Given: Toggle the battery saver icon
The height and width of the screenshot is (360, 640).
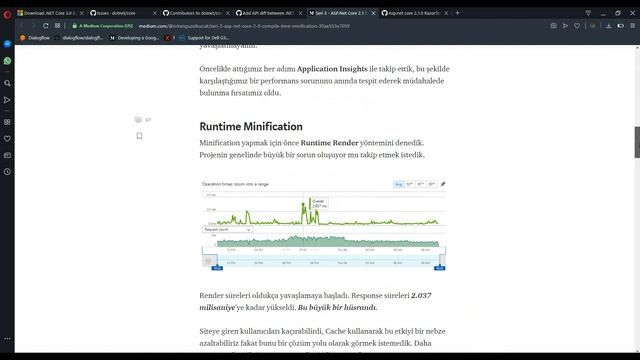Looking at the screenshot, I should click(620, 26).
